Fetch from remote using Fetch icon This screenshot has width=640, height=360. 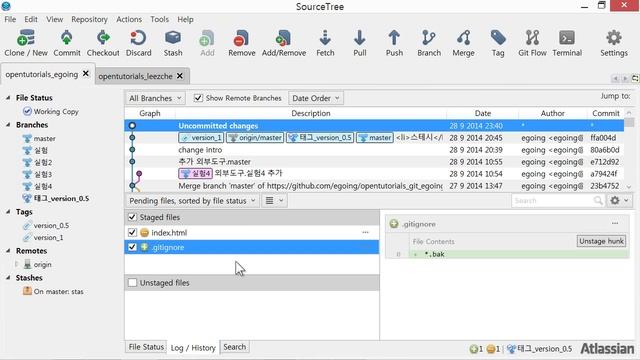click(325, 38)
